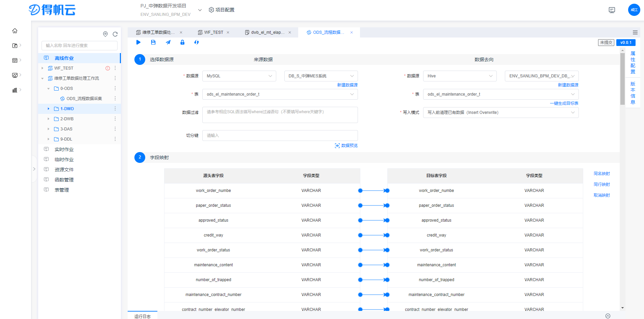
Task: Open 实时作业 section
Action: 64,149
